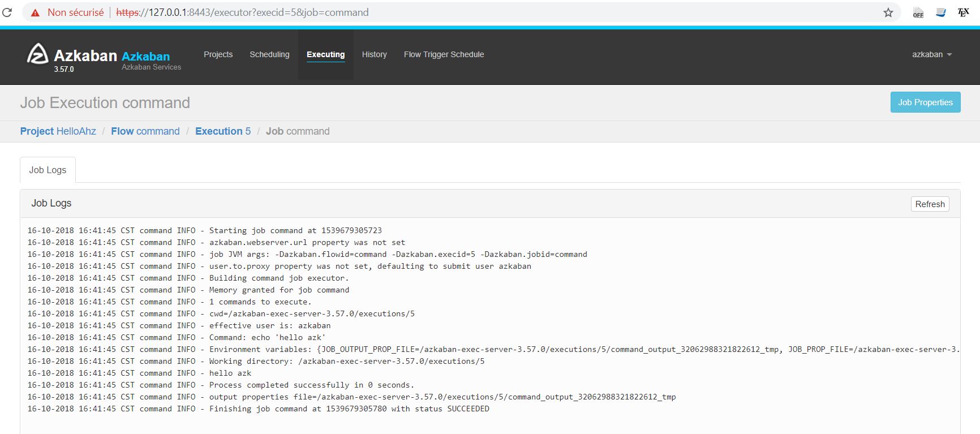Open the Executing navigation item
The width and height of the screenshot is (980, 434).
point(325,54)
